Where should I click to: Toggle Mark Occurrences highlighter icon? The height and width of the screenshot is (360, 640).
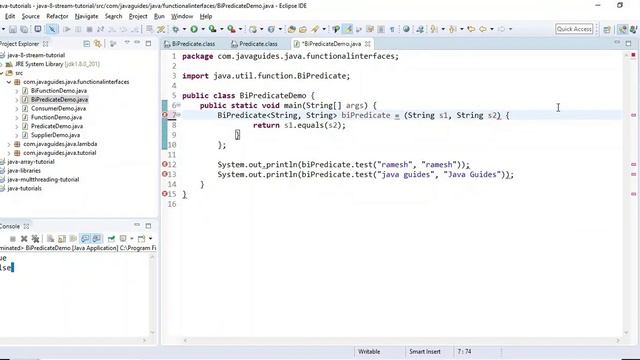(x=347, y=29)
